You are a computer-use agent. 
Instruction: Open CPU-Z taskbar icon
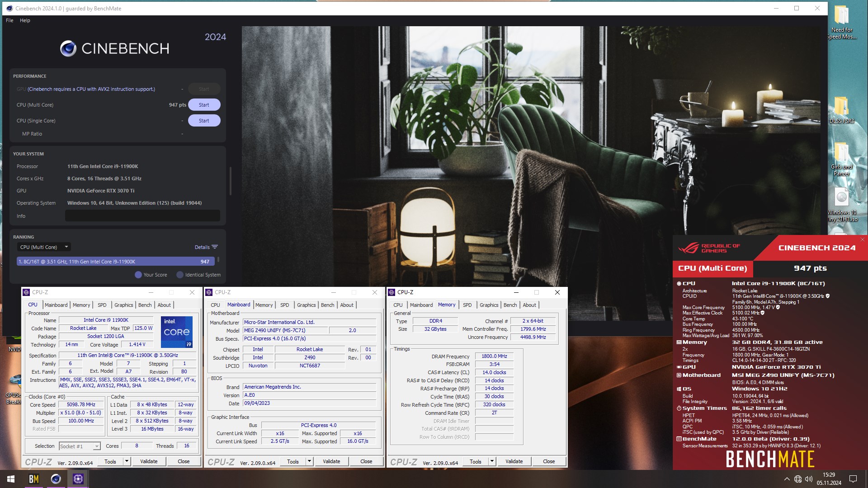click(78, 479)
